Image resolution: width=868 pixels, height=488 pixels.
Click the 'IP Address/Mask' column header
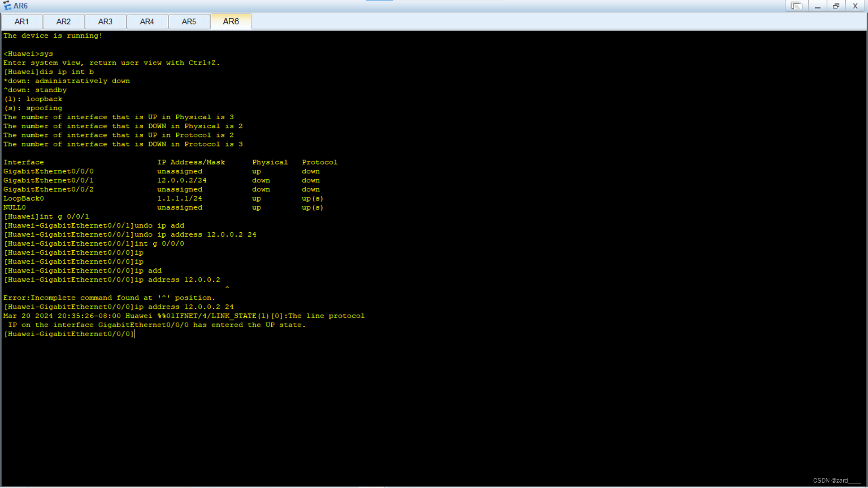(191, 162)
